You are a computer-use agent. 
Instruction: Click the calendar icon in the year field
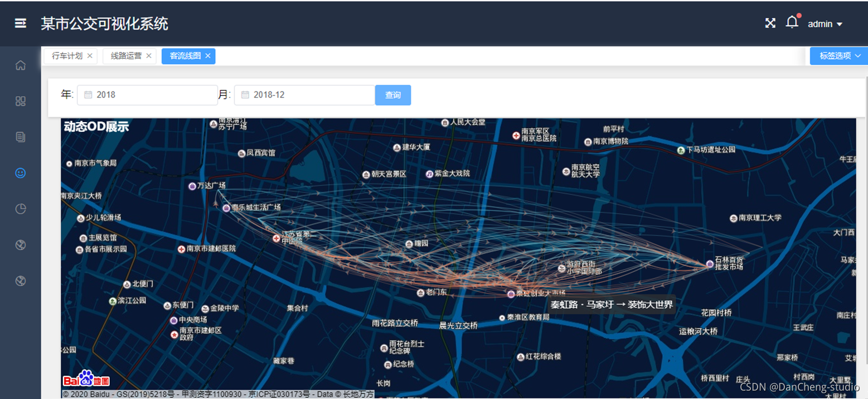click(87, 95)
